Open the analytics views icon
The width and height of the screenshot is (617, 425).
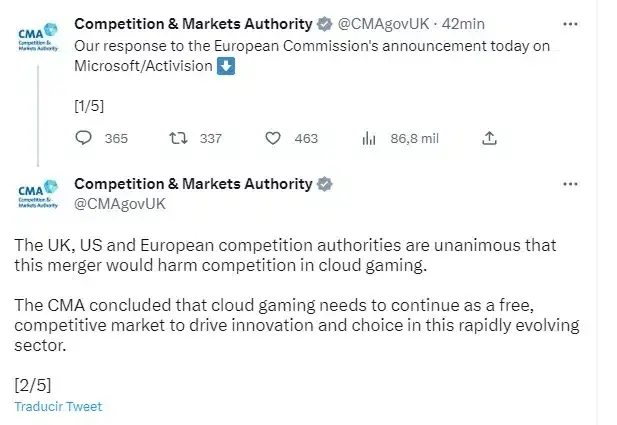click(x=369, y=138)
